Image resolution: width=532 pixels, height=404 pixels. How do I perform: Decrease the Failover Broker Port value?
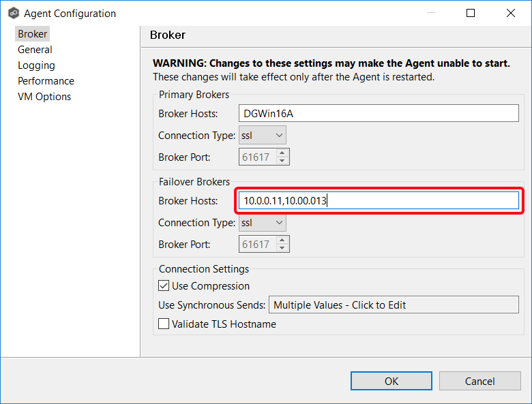(x=282, y=249)
